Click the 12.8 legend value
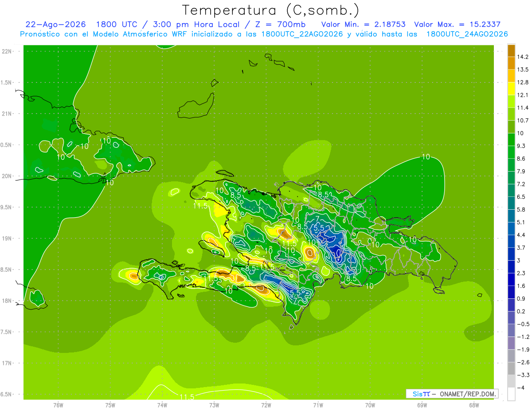Screen dimensions: 532x411 [x=522, y=82]
